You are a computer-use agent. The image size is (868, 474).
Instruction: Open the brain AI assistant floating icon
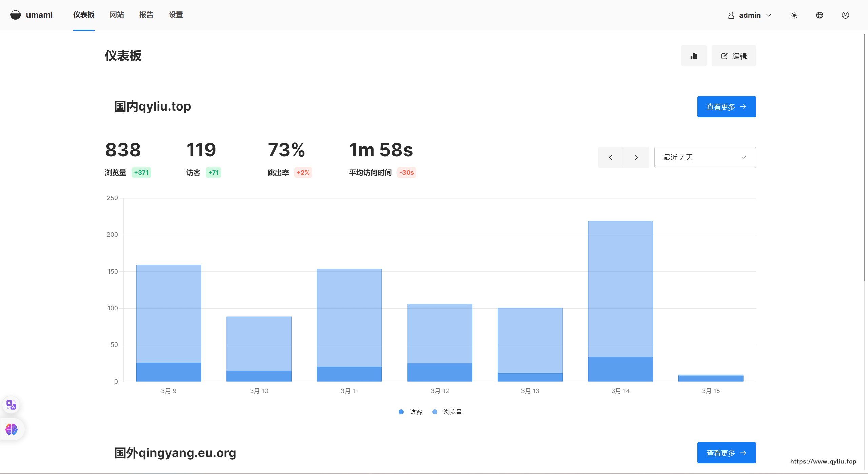12,429
